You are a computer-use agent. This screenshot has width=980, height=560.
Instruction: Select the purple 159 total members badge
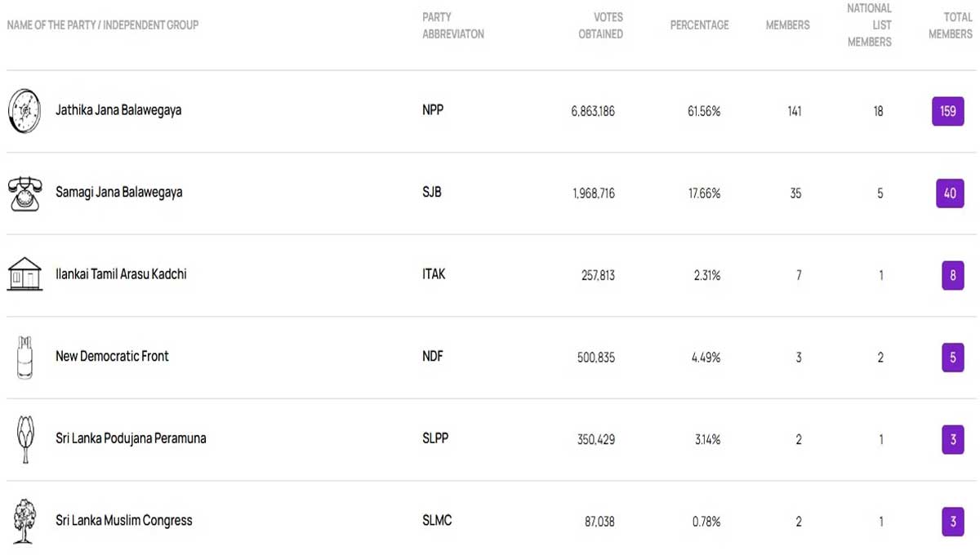pos(947,111)
